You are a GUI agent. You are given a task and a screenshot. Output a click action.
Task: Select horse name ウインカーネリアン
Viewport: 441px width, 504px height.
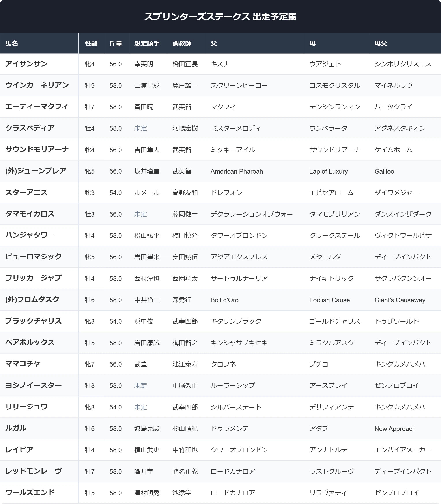(37, 85)
